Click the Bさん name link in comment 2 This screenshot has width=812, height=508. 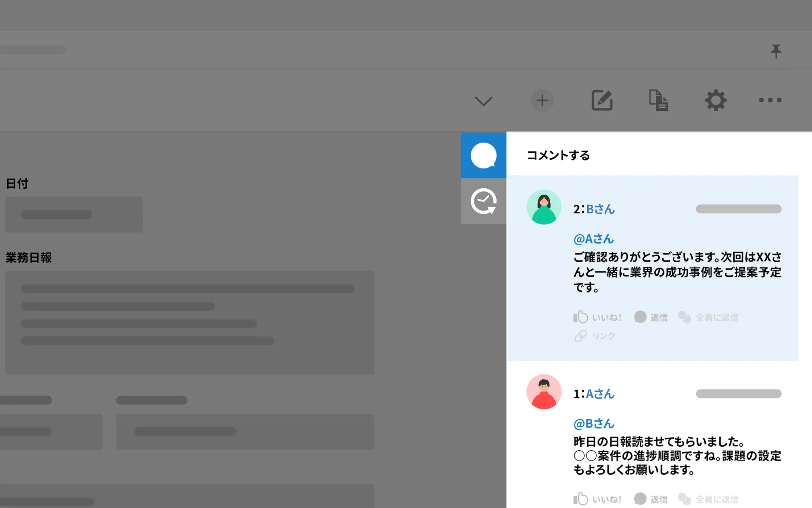pos(600,209)
